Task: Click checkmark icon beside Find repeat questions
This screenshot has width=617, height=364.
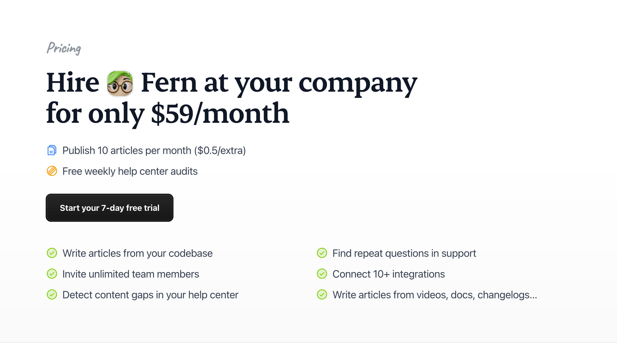Action: 322,253
